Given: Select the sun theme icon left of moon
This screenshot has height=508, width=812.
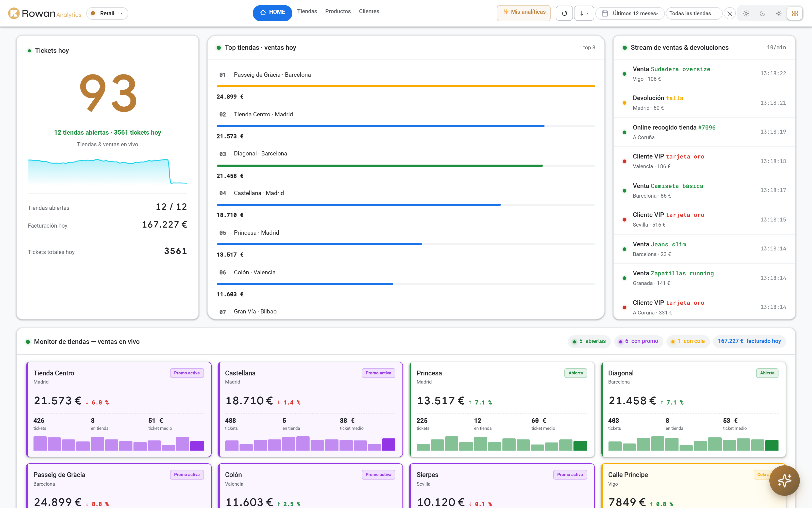Looking at the screenshot, I should [x=746, y=13].
